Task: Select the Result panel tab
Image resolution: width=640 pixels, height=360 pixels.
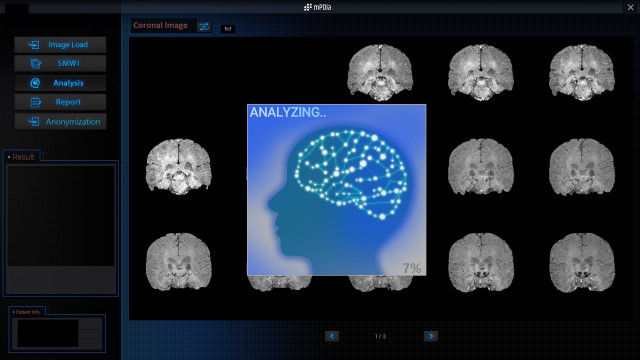Action: pos(21,157)
